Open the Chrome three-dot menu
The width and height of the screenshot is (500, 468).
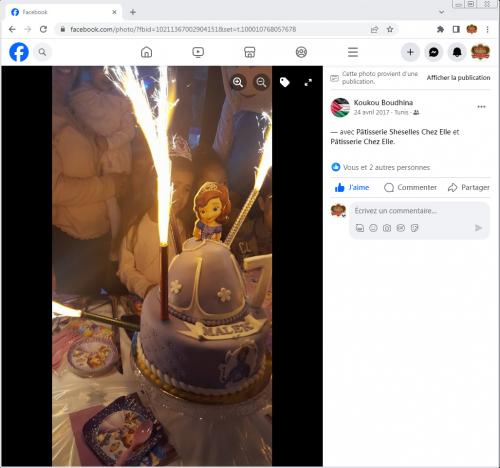[487, 29]
